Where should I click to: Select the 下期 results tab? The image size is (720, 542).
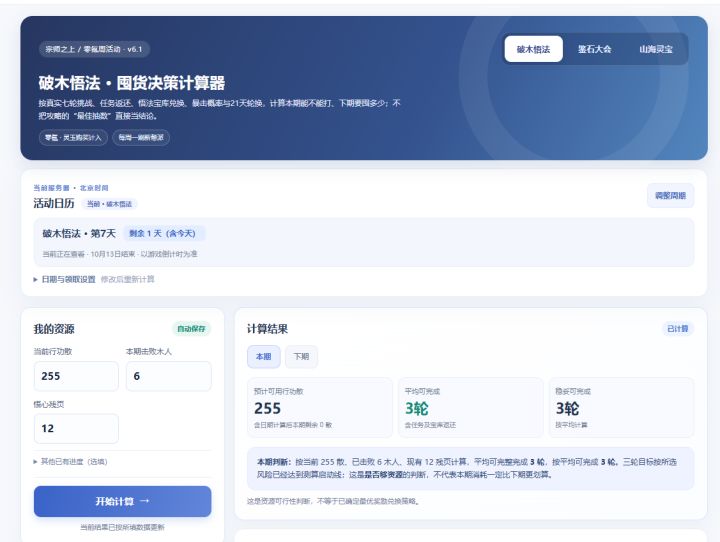(x=301, y=356)
